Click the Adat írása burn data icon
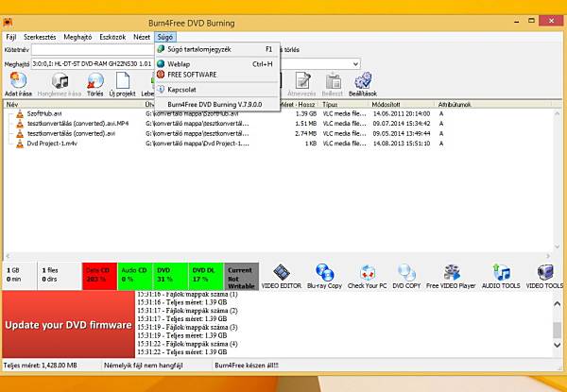The height and width of the screenshot is (392, 567). [x=18, y=84]
